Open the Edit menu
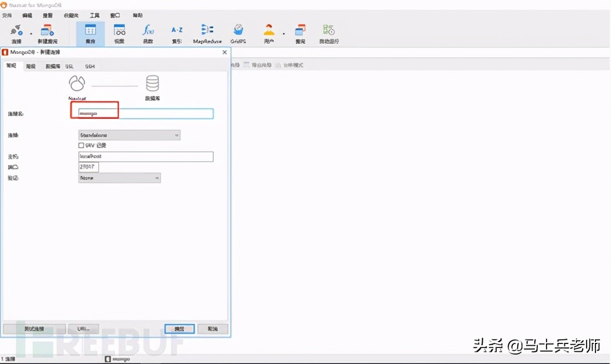 click(x=27, y=15)
